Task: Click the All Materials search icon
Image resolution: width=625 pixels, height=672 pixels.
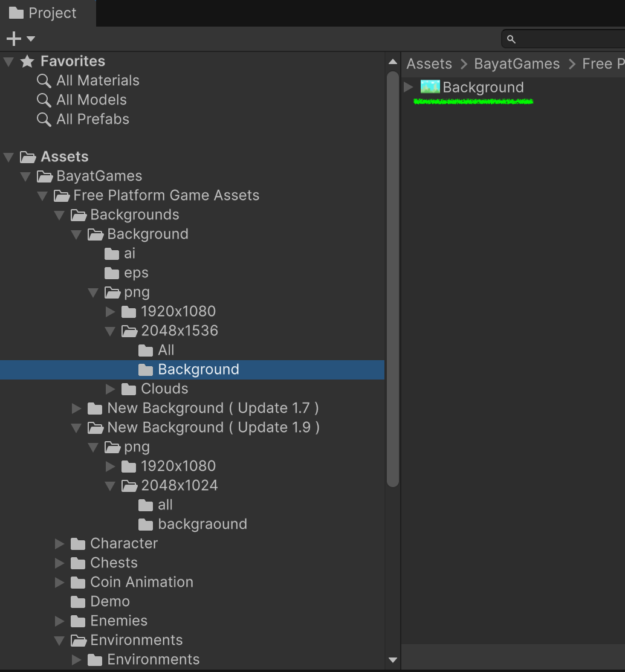Action: 44,81
